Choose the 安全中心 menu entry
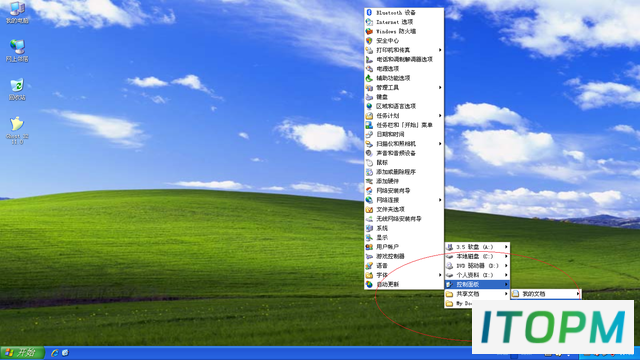 point(404,41)
